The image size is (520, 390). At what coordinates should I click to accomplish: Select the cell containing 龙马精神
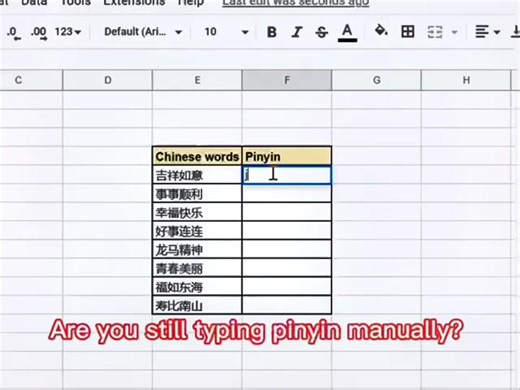tap(197, 249)
